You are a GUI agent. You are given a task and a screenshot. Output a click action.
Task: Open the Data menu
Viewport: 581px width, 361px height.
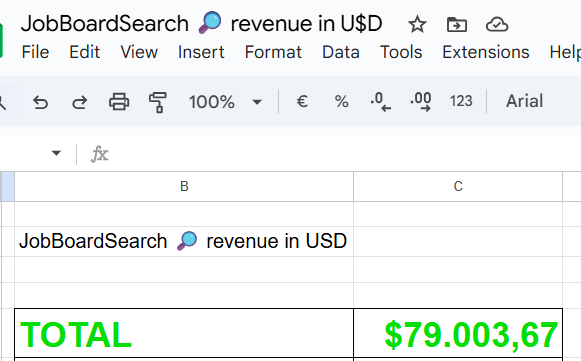point(341,52)
